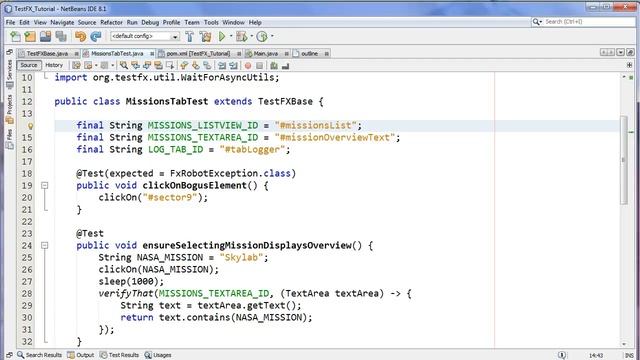Click the Uncomment lines icon
Image resolution: width=640 pixels, height=360 pixels.
tap(285, 66)
